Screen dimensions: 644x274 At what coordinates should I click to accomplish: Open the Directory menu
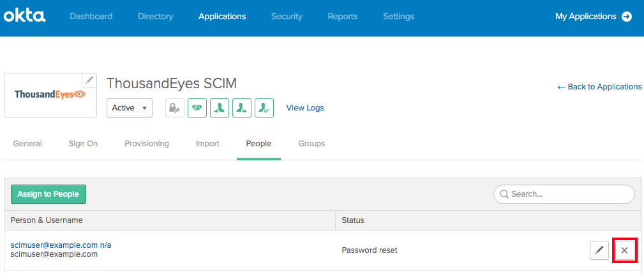[156, 17]
